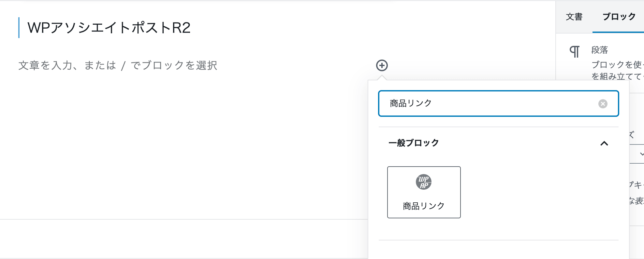Open the partially hidden font size dropdown
This screenshot has height=259, width=644.
[637, 154]
